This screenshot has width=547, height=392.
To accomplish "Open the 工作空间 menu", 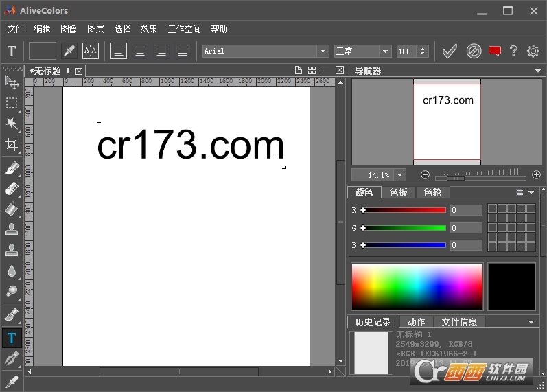I will click(x=184, y=29).
